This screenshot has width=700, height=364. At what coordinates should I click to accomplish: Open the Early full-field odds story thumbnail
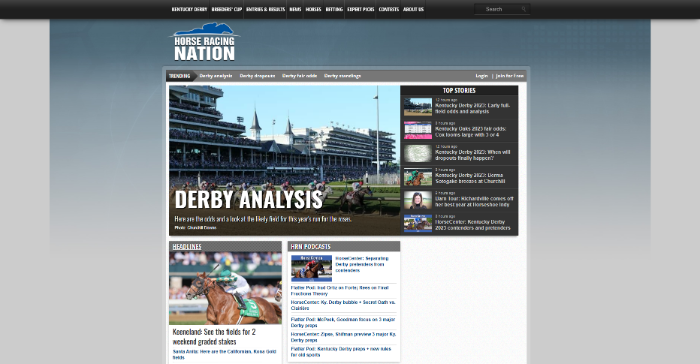(418, 107)
